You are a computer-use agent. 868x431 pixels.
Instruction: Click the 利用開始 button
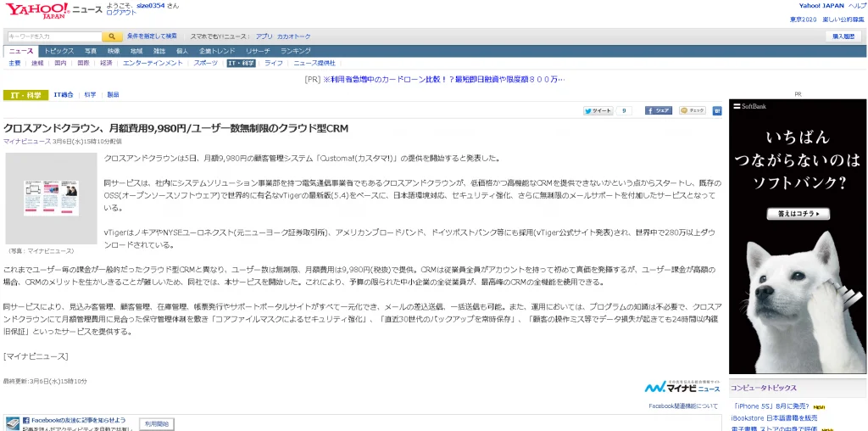click(x=156, y=424)
